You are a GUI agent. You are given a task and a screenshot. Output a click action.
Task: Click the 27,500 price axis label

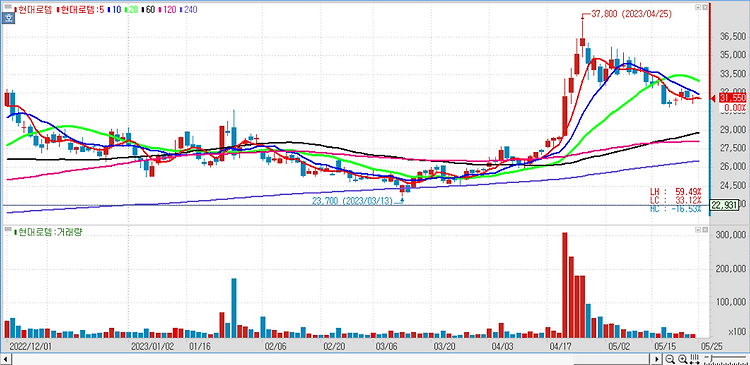(733, 148)
